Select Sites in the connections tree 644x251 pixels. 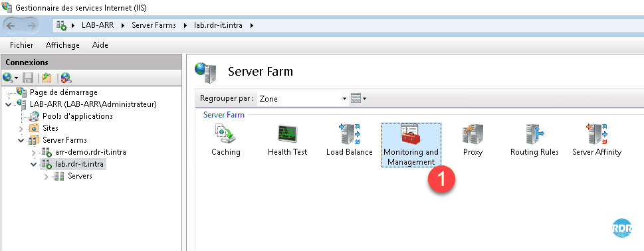[x=51, y=128]
